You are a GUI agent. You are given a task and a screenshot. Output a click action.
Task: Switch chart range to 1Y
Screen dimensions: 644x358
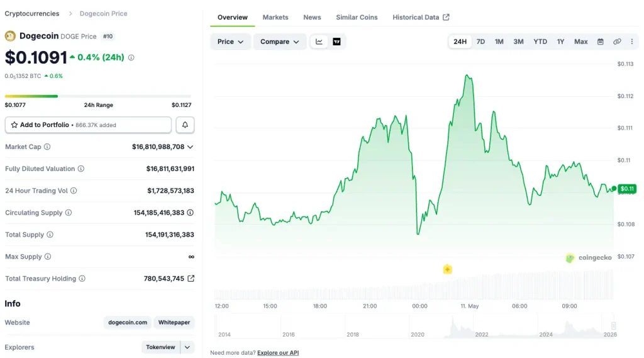point(560,42)
